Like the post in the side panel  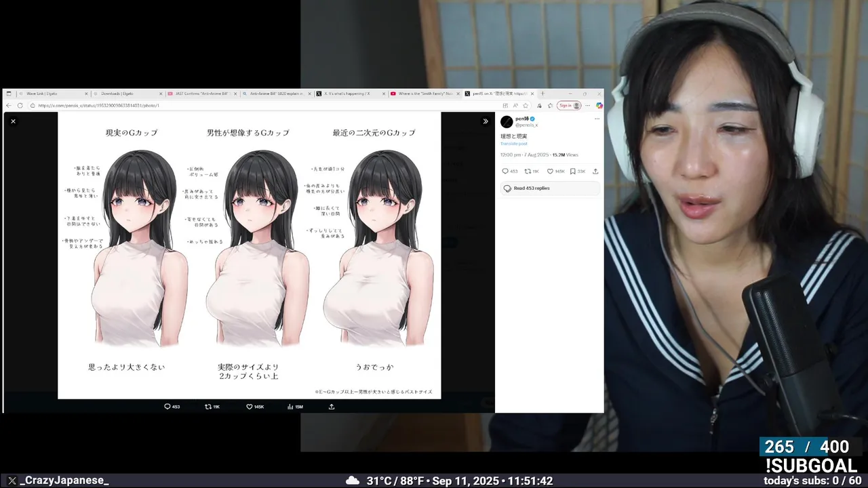tap(551, 171)
